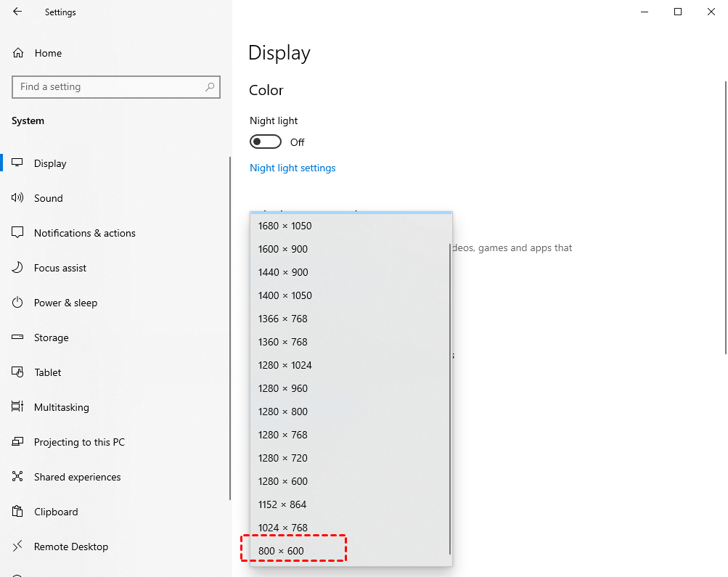Screen dimensions: 728x577
Task: Click the Shared experiences entry
Action: [x=77, y=477]
